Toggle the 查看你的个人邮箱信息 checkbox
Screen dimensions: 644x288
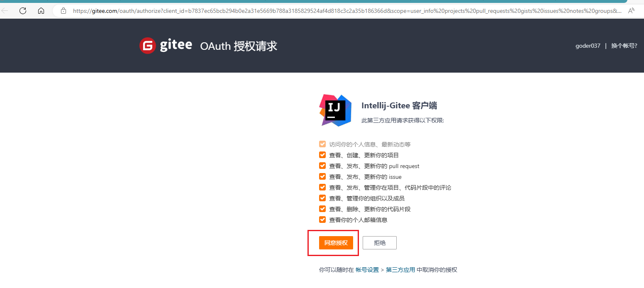coord(322,220)
